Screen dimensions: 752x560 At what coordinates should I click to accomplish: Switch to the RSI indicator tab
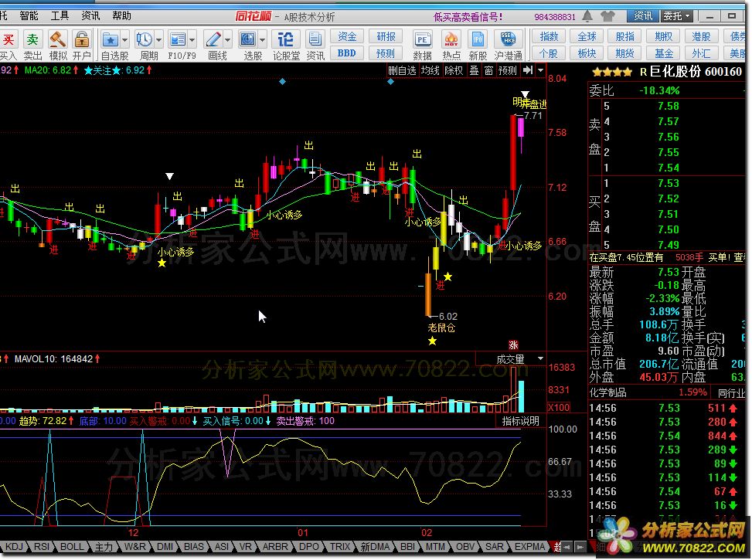pyautogui.click(x=41, y=547)
